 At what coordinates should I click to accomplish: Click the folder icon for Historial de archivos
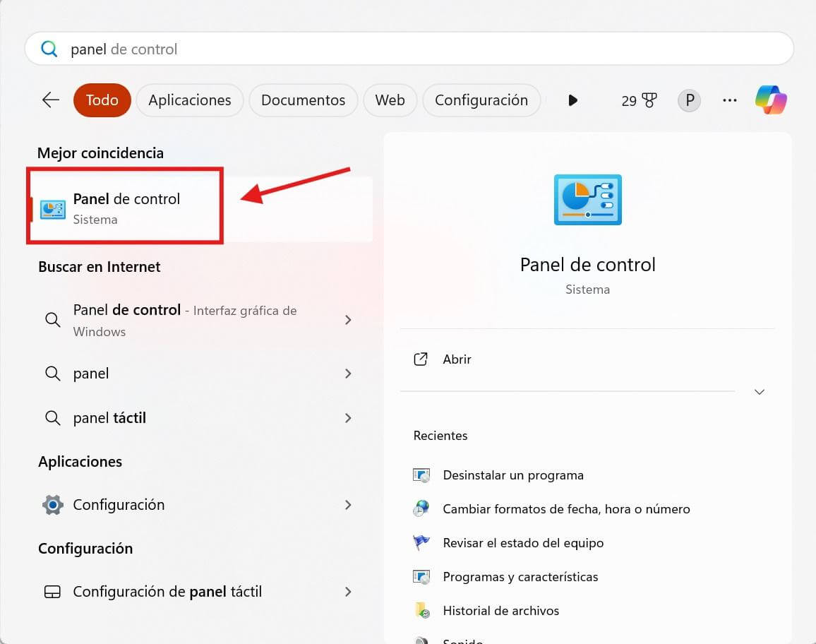[x=422, y=610]
